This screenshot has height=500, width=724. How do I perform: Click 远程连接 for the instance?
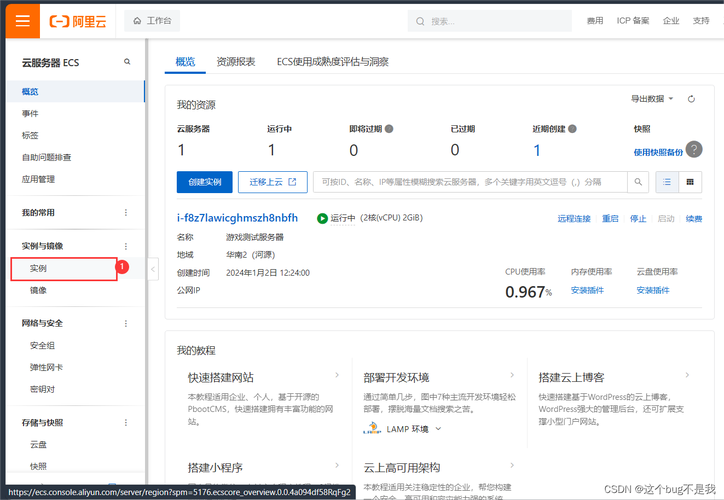point(574,219)
